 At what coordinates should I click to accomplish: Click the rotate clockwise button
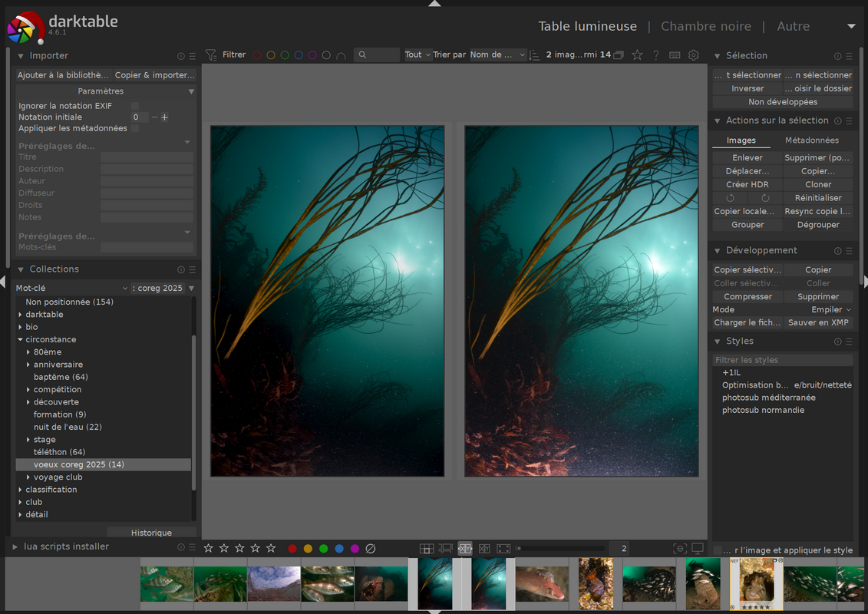tap(765, 198)
